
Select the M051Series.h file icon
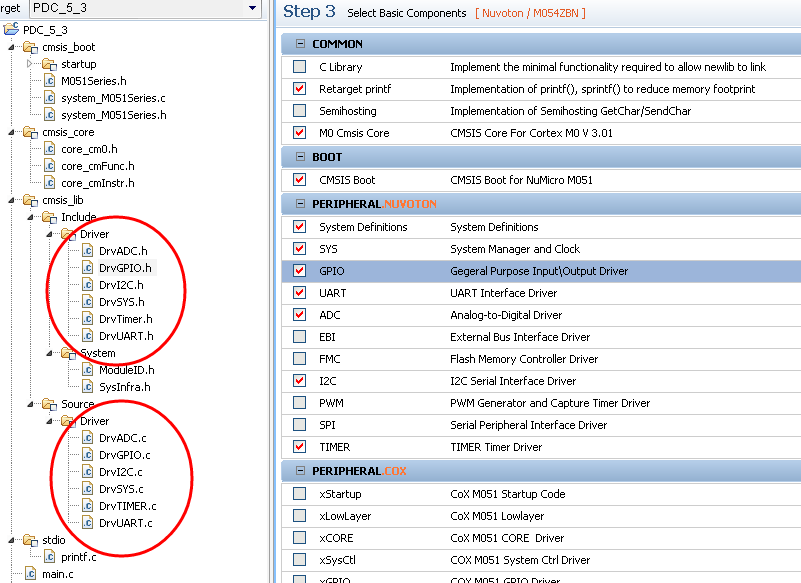(x=50, y=81)
